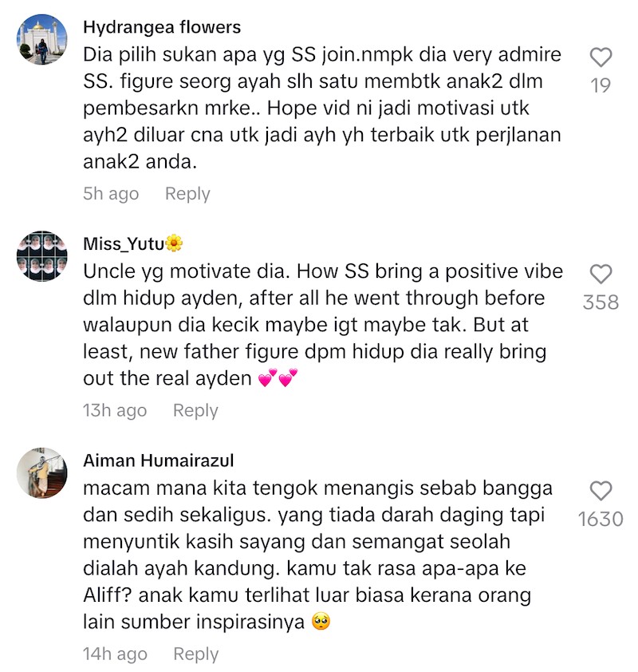Open the Aiman Humairazul username link
This screenshot has height=672, width=638.
pyautogui.click(x=159, y=461)
